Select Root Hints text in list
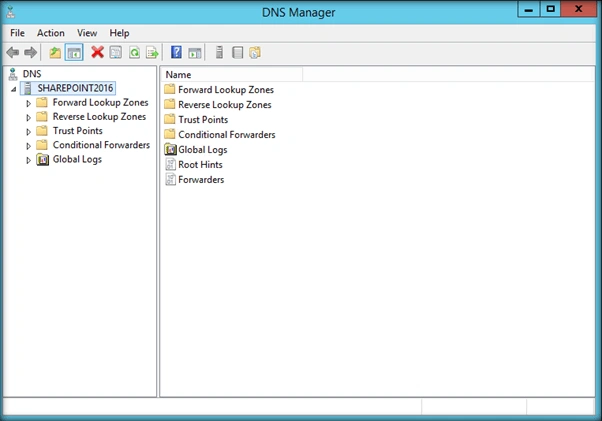The width and height of the screenshot is (602, 421). 200,165
